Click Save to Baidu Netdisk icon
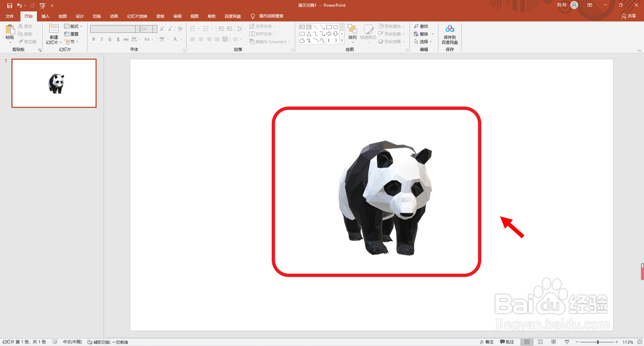 click(x=450, y=29)
